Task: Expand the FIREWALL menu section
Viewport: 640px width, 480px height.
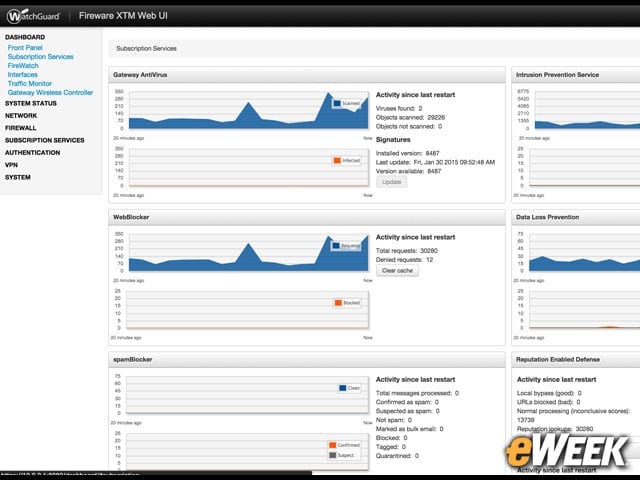Action: (20, 128)
